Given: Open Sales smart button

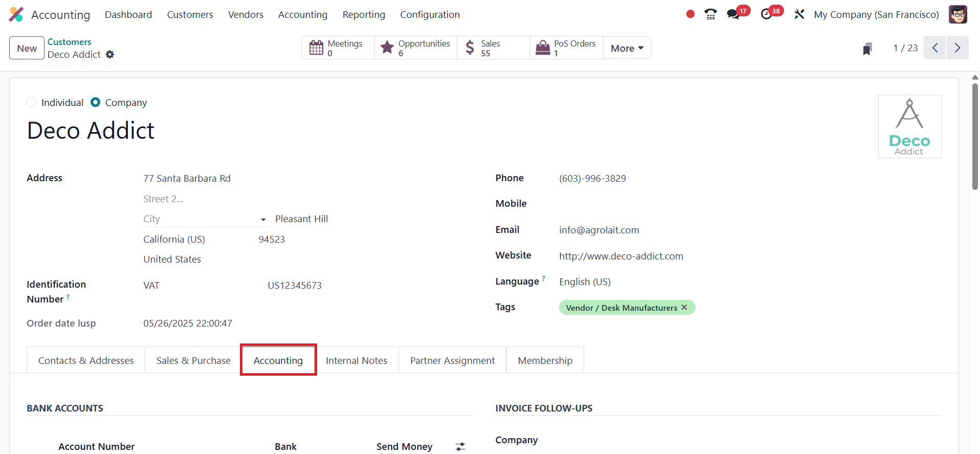Looking at the screenshot, I should (494, 48).
